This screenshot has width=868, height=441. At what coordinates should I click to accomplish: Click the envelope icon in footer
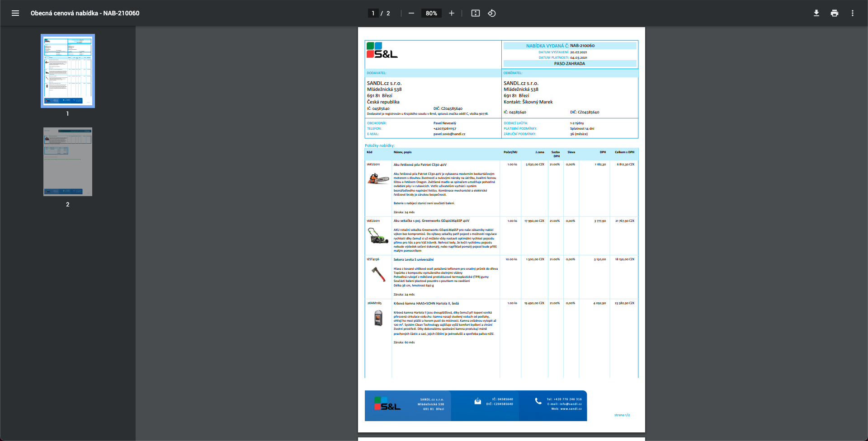tap(478, 401)
